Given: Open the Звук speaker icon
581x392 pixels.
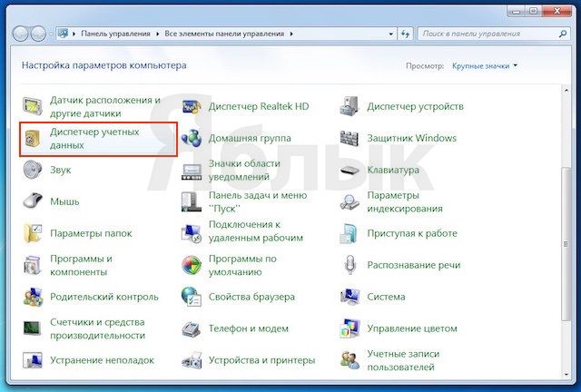Looking at the screenshot, I should tap(33, 170).
